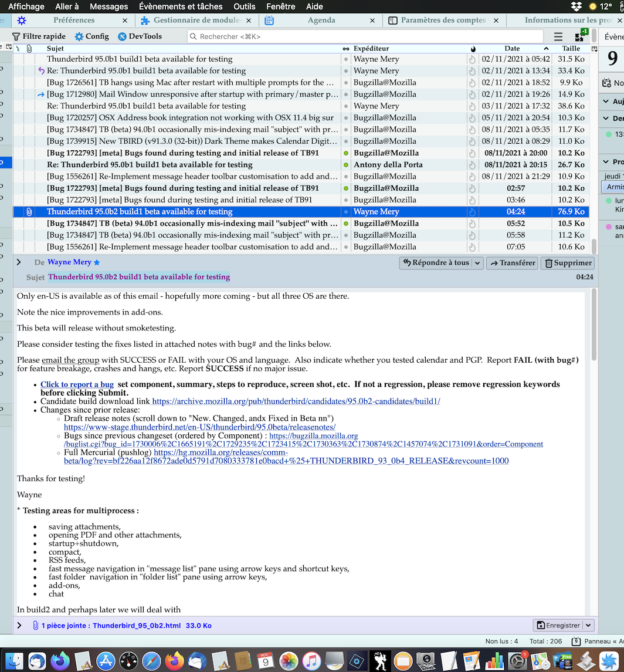The image size is (624, 672).
Task: Focus the Rechercher search field
Action: (365, 37)
